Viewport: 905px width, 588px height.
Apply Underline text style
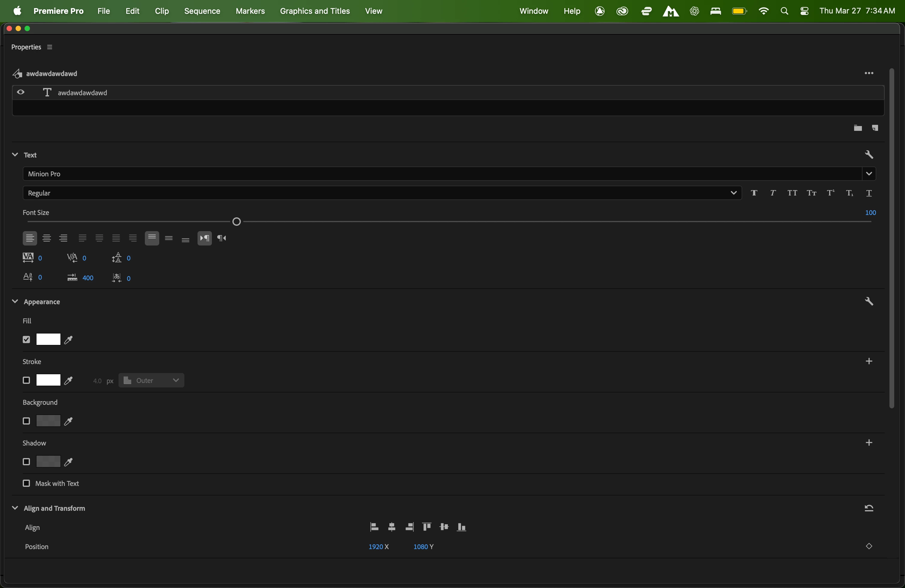pyautogui.click(x=869, y=193)
